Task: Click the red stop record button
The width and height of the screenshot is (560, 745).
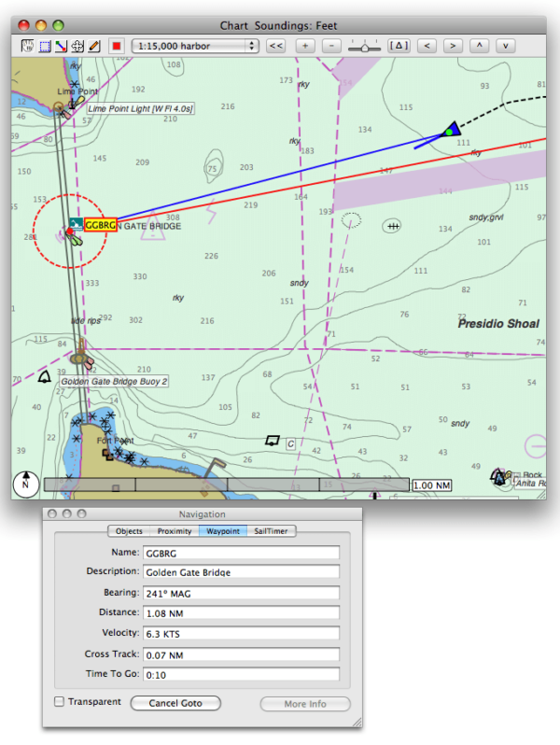Action: [x=116, y=45]
